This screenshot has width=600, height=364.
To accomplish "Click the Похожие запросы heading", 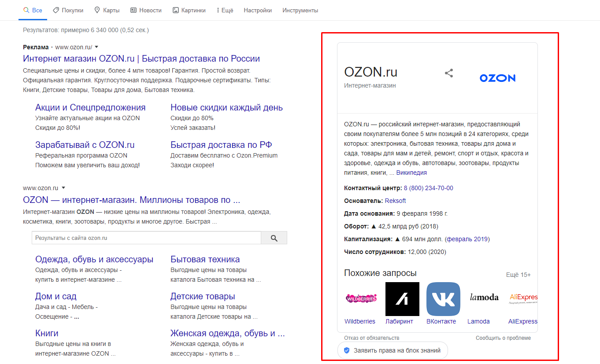I will coord(380,273).
